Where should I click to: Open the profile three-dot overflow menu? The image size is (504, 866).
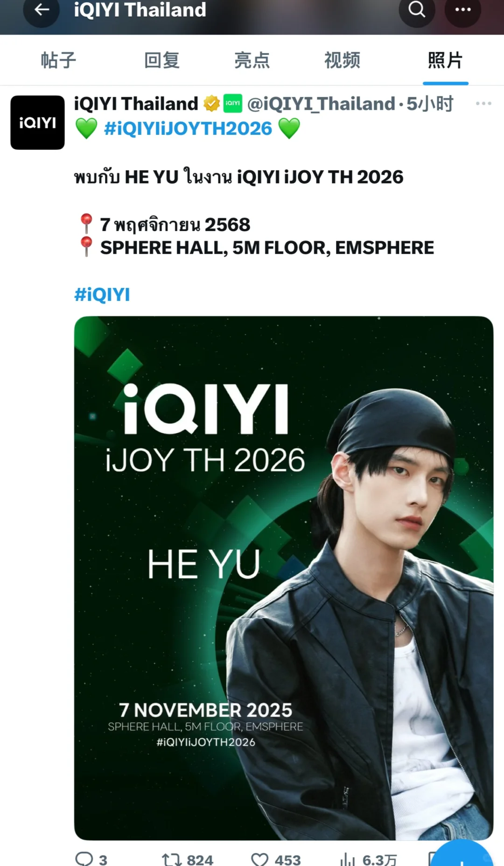point(462,10)
